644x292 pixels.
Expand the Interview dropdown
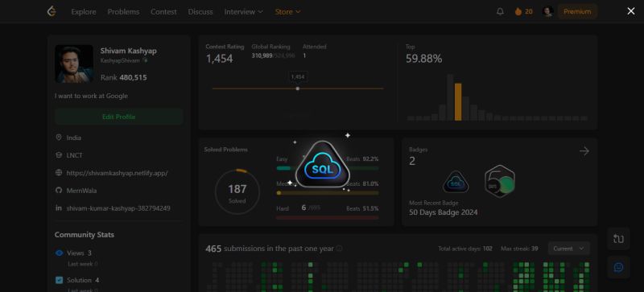(243, 12)
